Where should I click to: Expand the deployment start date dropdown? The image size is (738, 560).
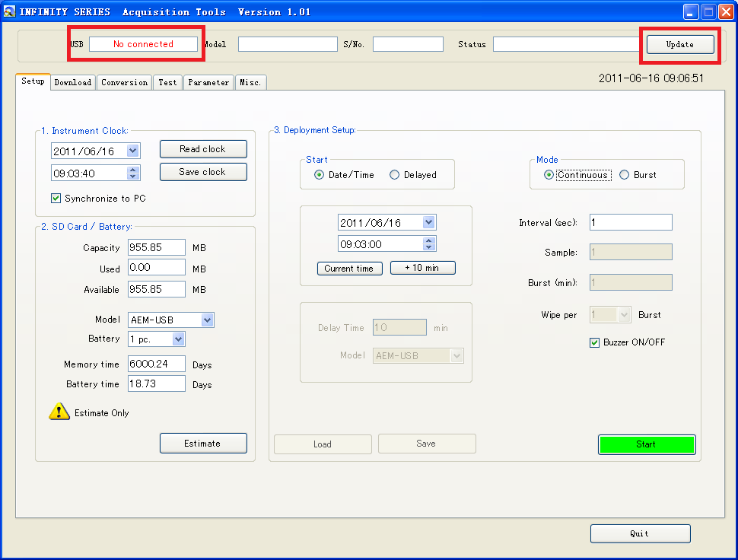(x=428, y=223)
